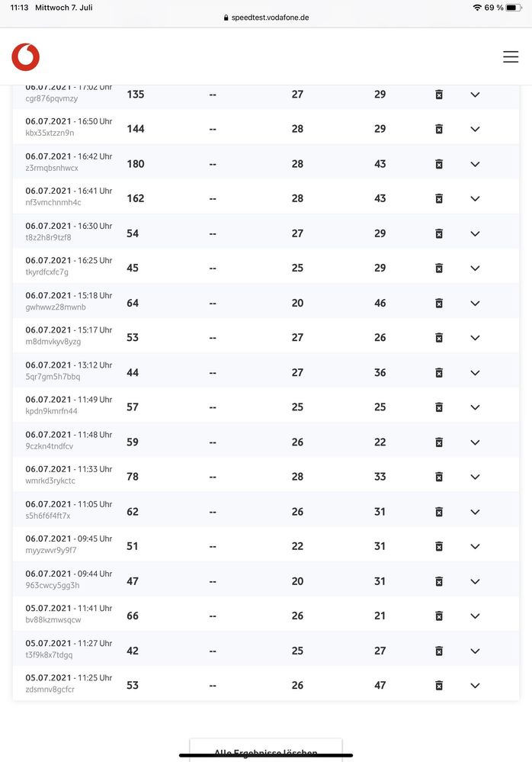
Task: Select the 09:45 Uhr result row
Action: click(266, 545)
